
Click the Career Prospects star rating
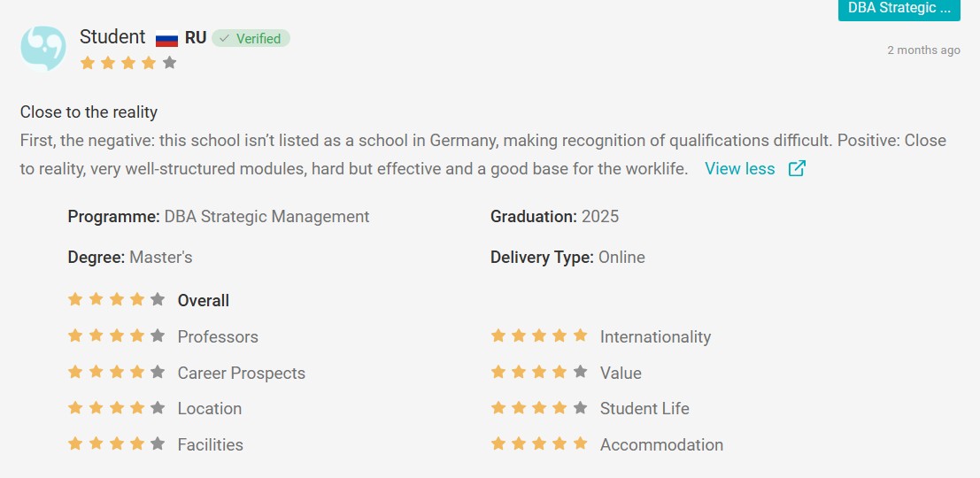(x=116, y=372)
